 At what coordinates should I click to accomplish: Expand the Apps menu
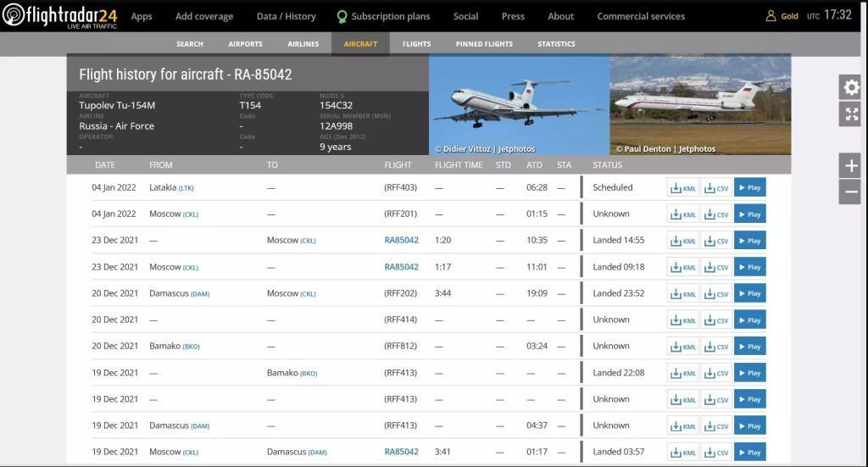pos(142,16)
